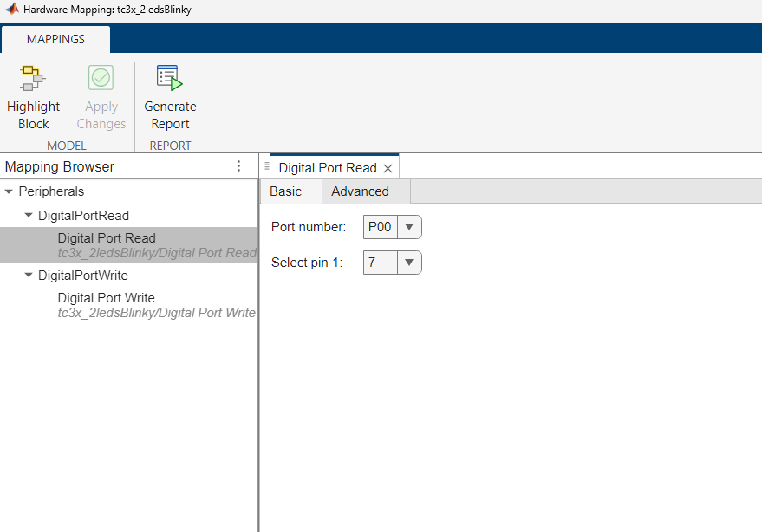Click the divider between browser and editor panels
762x532 pixels.
(x=259, y=347)
